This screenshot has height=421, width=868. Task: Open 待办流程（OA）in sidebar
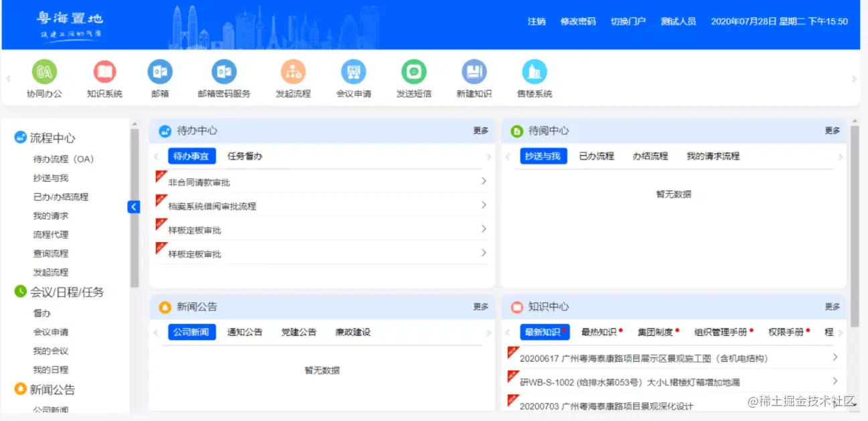coord(64,160)
